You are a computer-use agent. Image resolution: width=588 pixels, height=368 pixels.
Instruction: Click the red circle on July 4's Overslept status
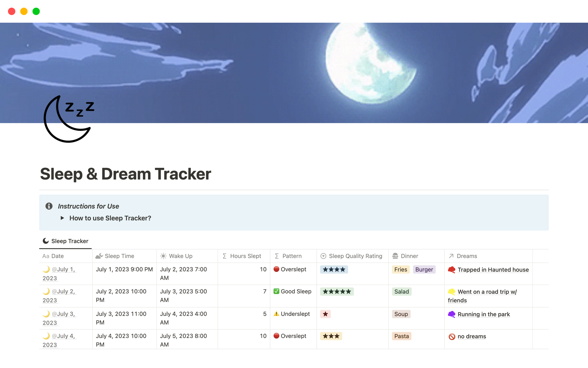(x=276, y=336)
